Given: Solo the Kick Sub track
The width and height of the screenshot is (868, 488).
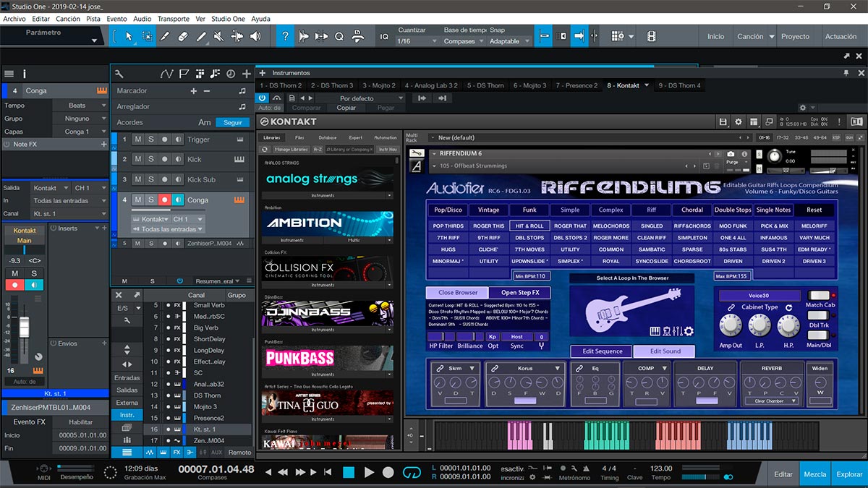Looking at the screenshot, I should 151,179.
